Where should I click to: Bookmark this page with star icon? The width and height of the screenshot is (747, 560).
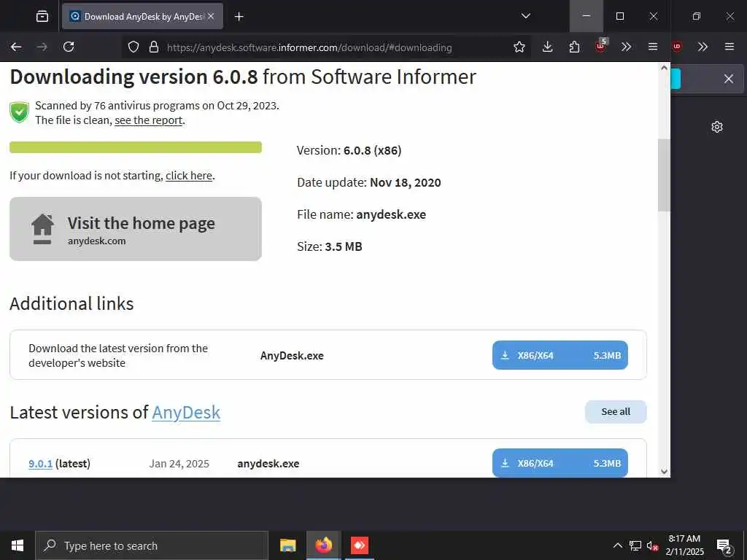[x=519, y=47]
